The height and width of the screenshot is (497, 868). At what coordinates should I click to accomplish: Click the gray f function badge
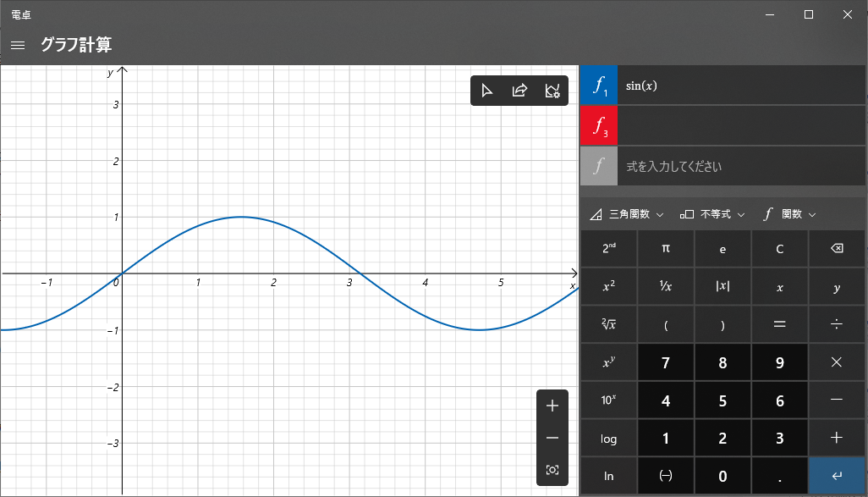pyautogui.click(x=599, y=166)
